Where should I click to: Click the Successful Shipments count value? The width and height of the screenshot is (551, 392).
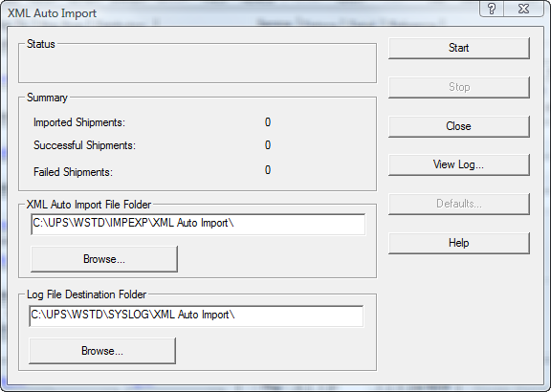coord(268,145)
